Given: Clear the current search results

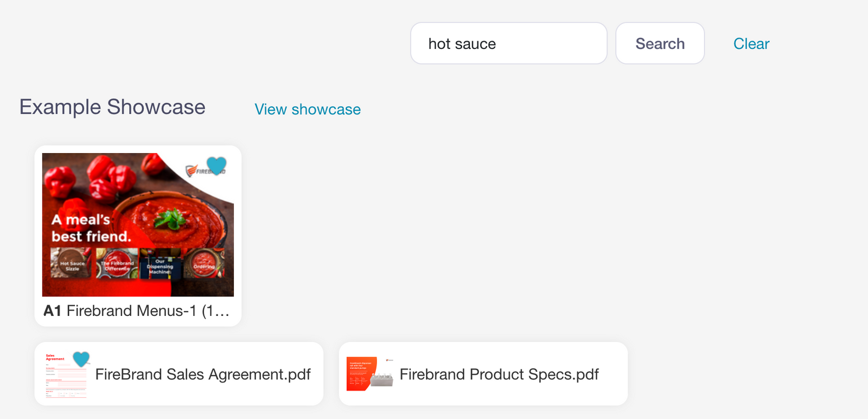Looking at the screenshot, I should coord(751,43).
